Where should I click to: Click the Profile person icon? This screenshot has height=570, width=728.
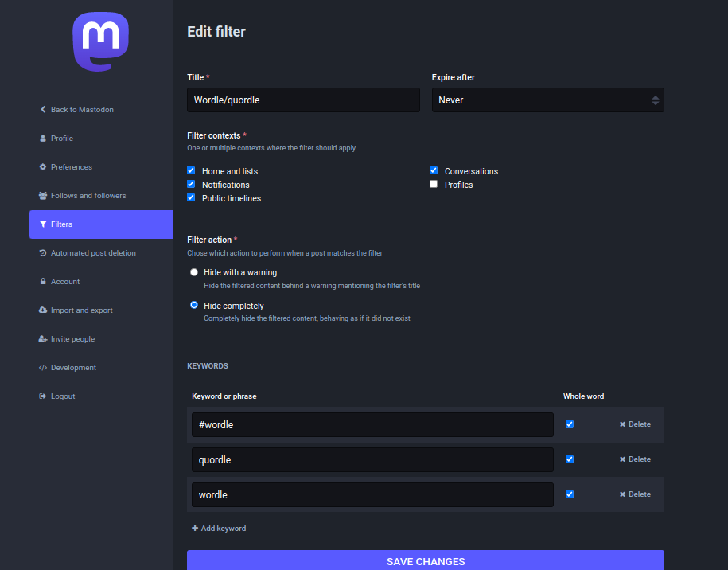pyautogui.click(x=43, y=138)
